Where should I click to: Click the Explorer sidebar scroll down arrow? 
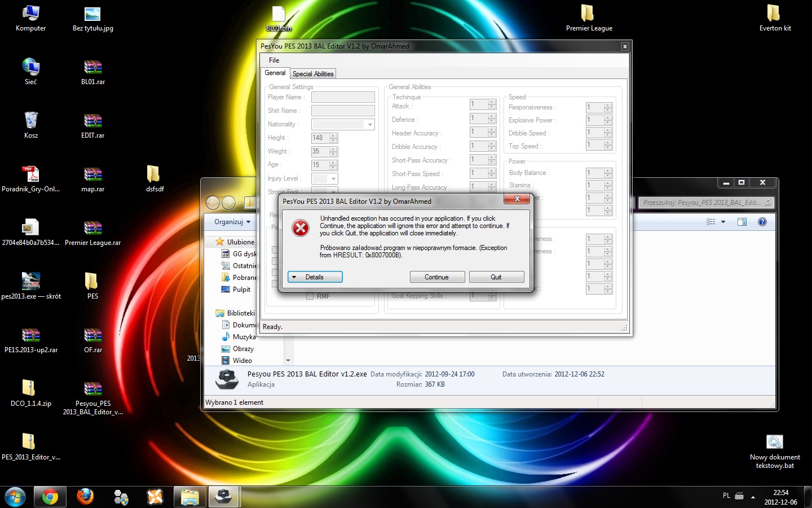coord(288,360)
